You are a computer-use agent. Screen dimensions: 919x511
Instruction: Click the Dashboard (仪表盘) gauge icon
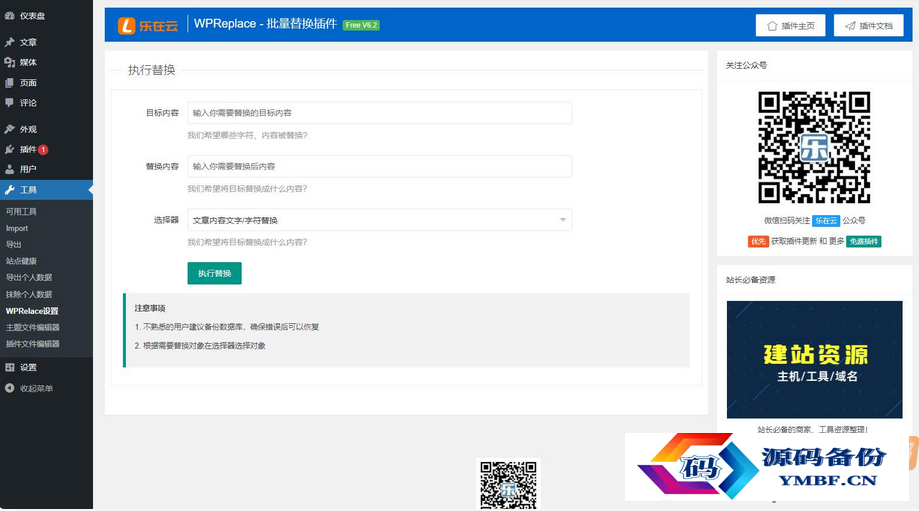click(x=9, y=16)
